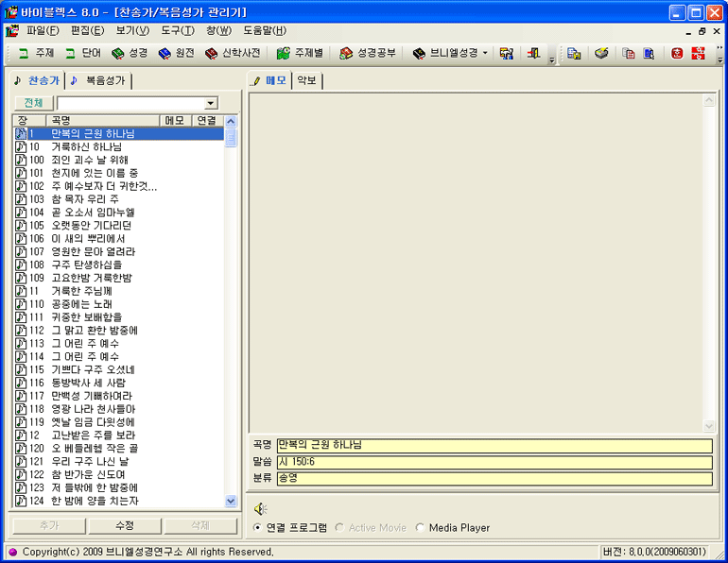This screenshot has width=728, height=563.
Task: Click the 메모 column header
Action: coord(176,121)
